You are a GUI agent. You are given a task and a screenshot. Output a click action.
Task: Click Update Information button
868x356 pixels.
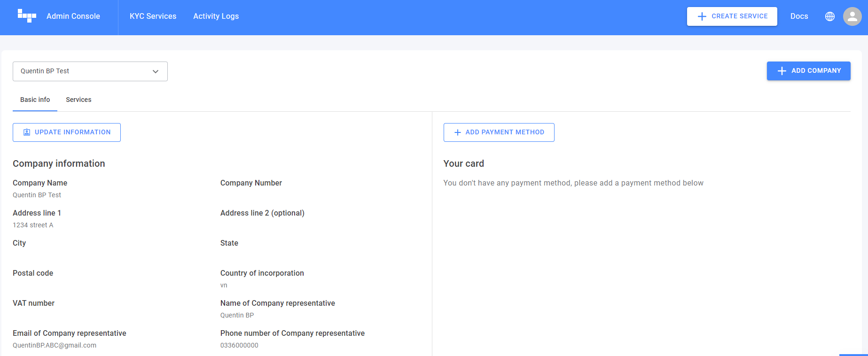67,132
